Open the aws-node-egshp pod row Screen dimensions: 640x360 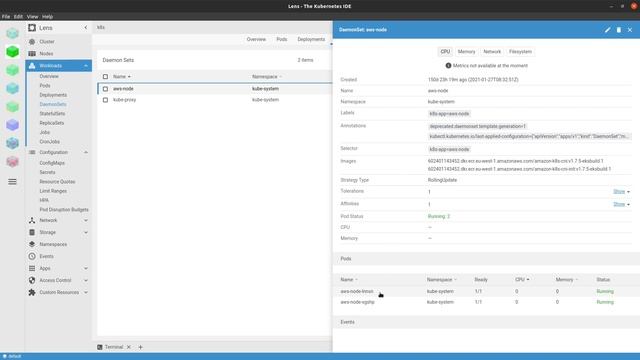pos(486,302)
